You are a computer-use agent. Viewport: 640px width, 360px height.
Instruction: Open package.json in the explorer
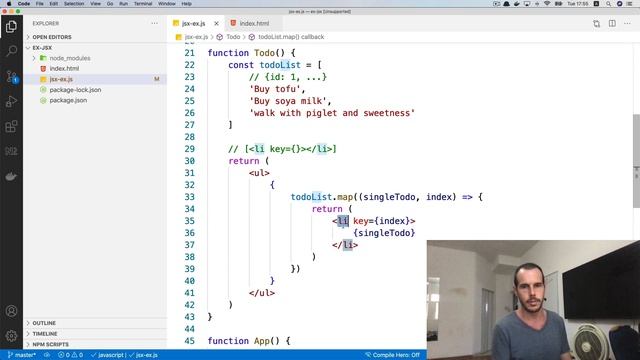[95, 100]
